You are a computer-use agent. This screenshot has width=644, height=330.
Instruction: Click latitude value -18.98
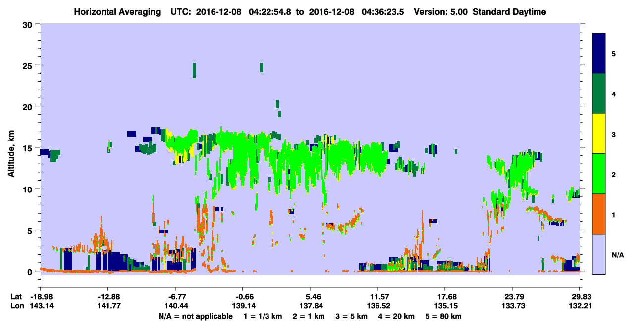[x=41, y=297]
